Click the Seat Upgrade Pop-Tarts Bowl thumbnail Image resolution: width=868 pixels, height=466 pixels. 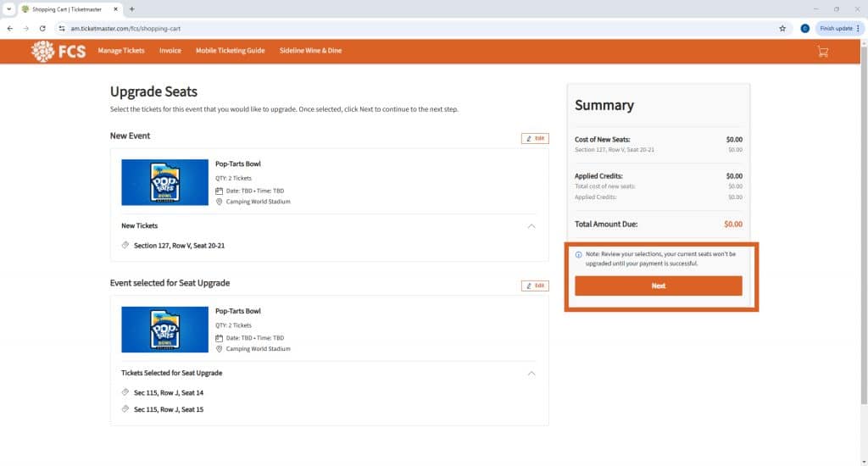(x=165, y=330)
